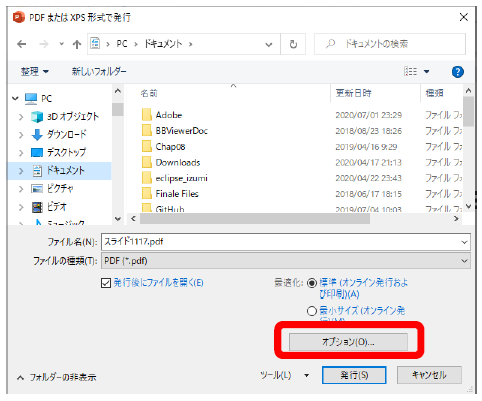Open view options dropdown arrow
Image resolution: width=482 pixels, height=401 pixels.
(427, 71)
